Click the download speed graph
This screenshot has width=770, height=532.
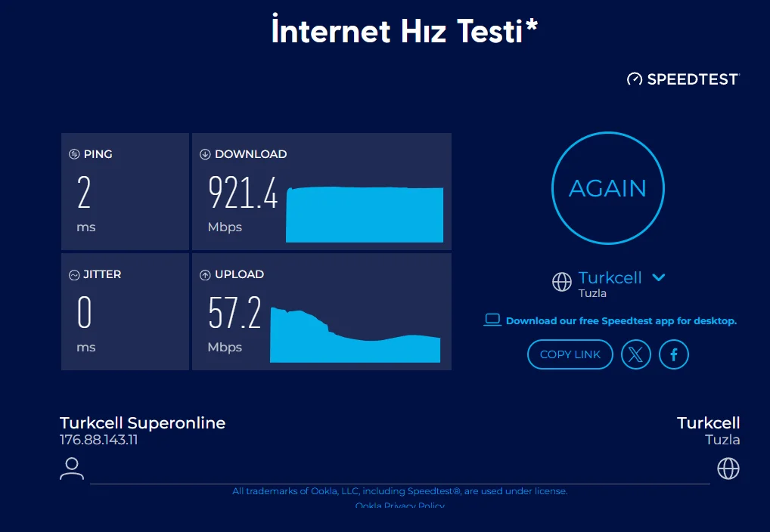pos(364,215)
